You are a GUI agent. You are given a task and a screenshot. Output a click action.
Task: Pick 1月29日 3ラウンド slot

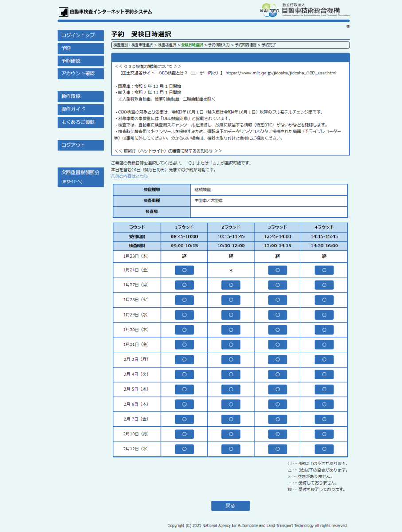pos(277,315)
